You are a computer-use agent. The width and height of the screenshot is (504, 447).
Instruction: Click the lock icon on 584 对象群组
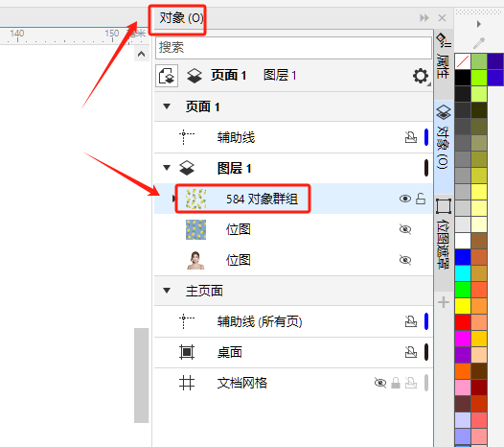[x=421, y=199]
